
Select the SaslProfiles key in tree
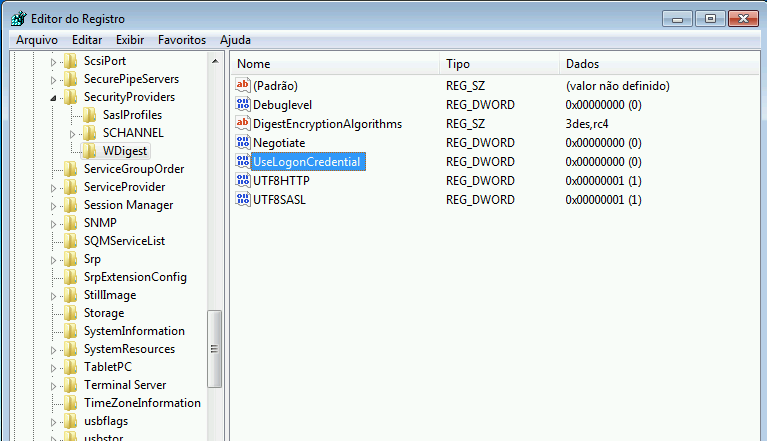[132, 115]
